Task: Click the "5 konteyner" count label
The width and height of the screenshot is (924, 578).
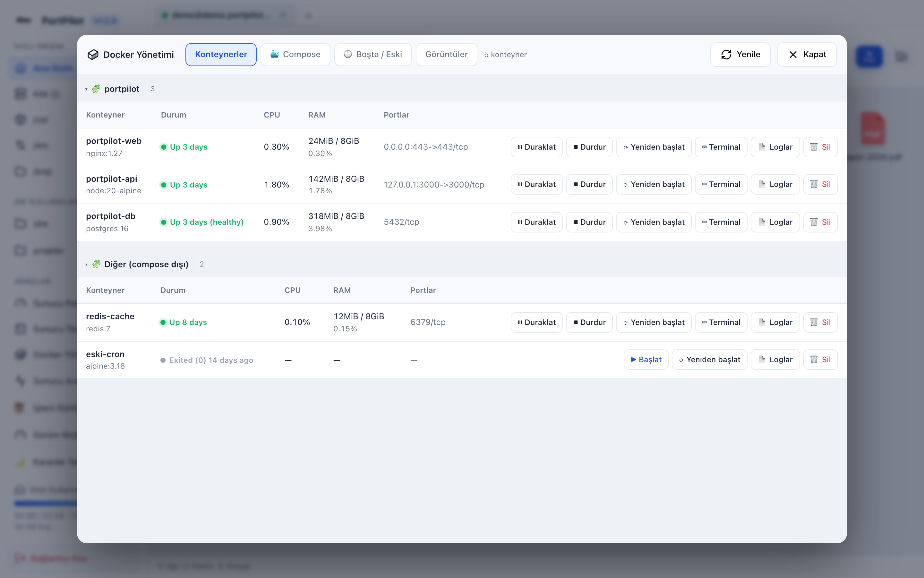Action: [x=505, y=55]
